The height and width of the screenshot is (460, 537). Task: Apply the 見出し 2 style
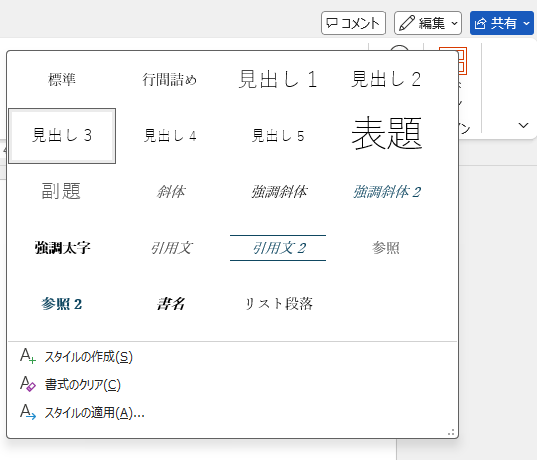[386, 79]
